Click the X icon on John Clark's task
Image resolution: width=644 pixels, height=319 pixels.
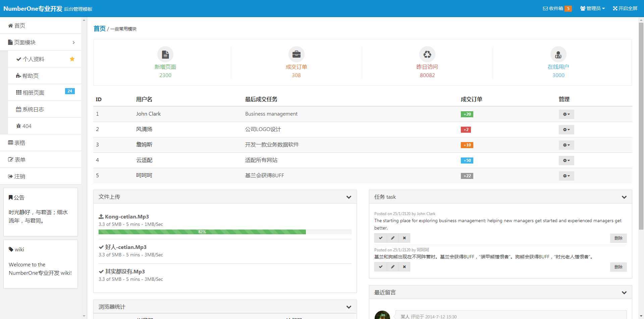[404, 238]
